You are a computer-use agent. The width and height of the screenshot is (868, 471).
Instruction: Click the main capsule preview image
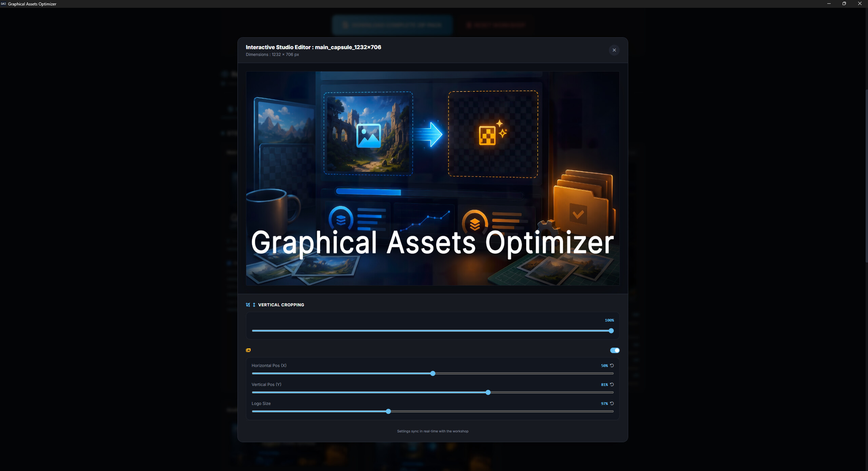pyautogui.click(x=432, y=178)
